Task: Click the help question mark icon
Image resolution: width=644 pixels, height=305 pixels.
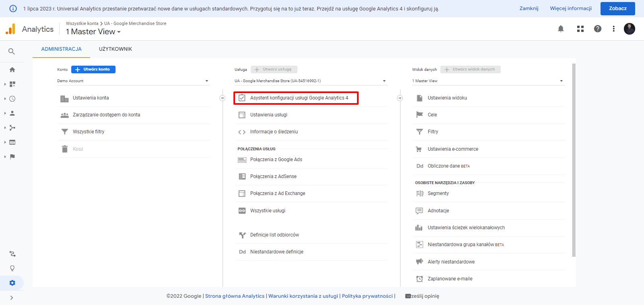Action: [598, 29]
